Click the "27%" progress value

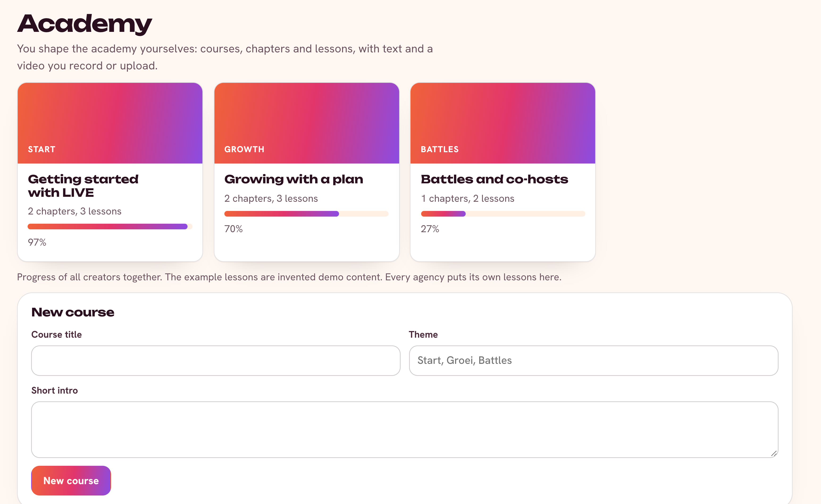pyautogui.click(x=430, y=229)
